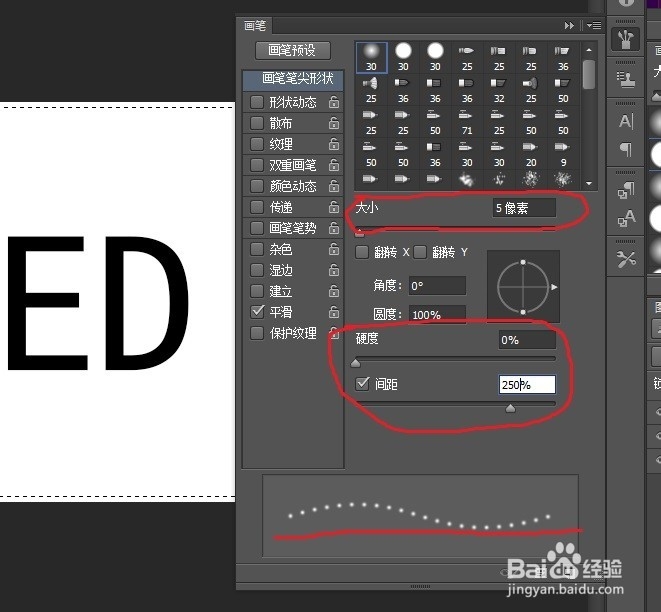
Task: Enable the 颜色动态 checkbox
Action: pyautogui.click(x=257, y=186)
